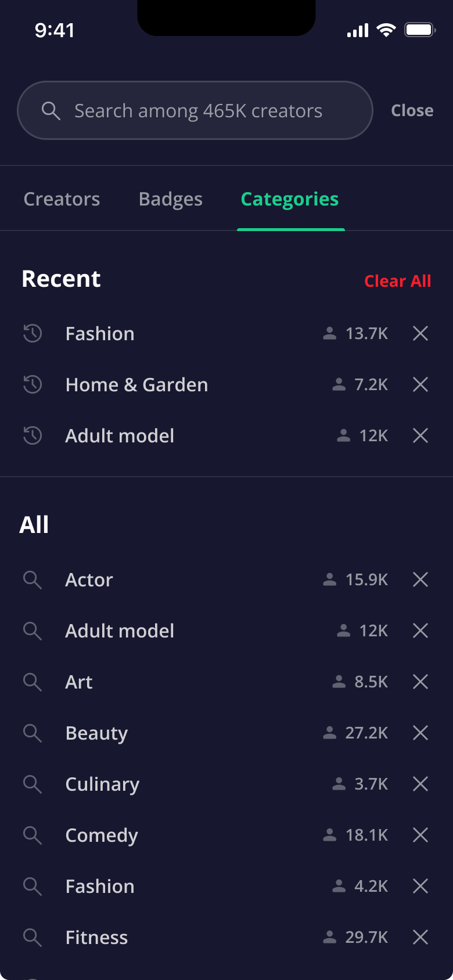Image resolution: width=453 pixels, height=980 pixels.
Task: Click the search icon beside Comedy
Action: point(33,835)
